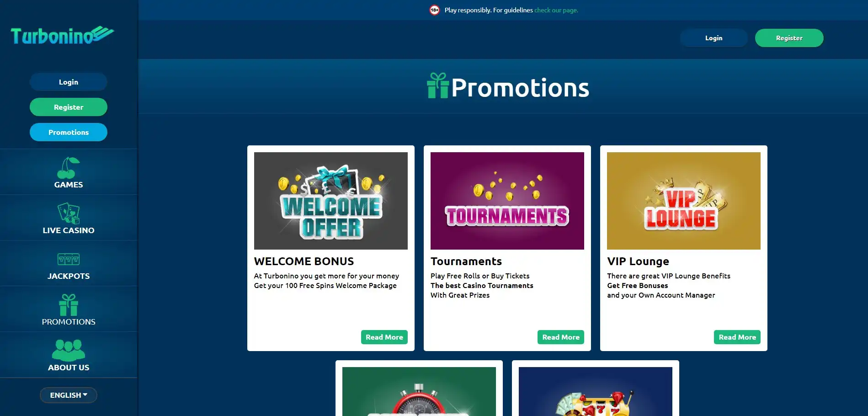Click Read More on Welcome Bonus card

[384, 337]
